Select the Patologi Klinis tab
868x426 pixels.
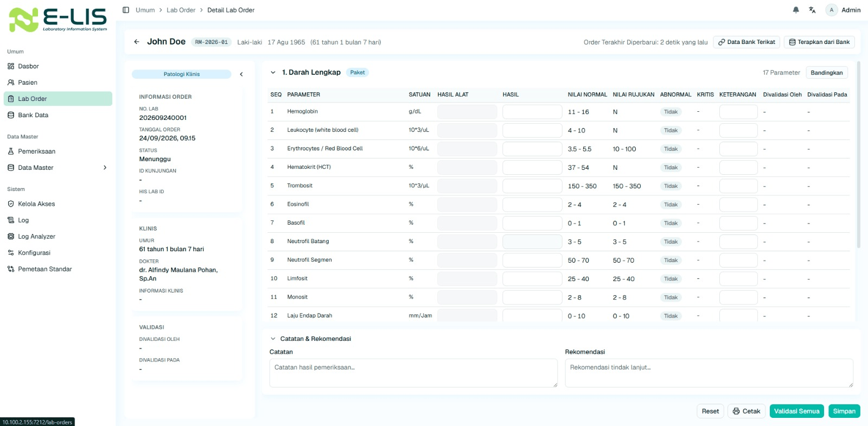[182, 74]
